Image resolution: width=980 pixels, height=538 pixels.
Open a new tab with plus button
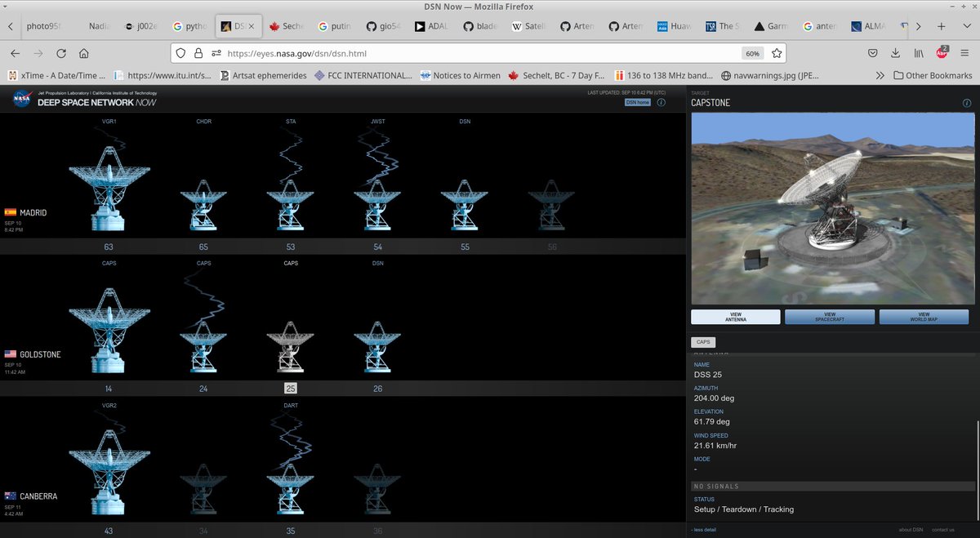942,26
